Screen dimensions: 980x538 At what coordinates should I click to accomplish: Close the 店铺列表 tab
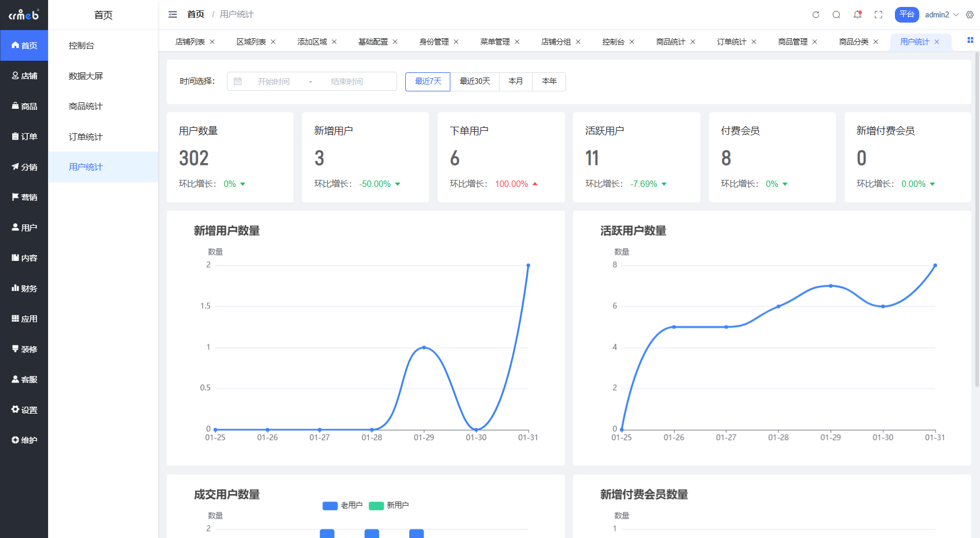[x=212, y=42]
